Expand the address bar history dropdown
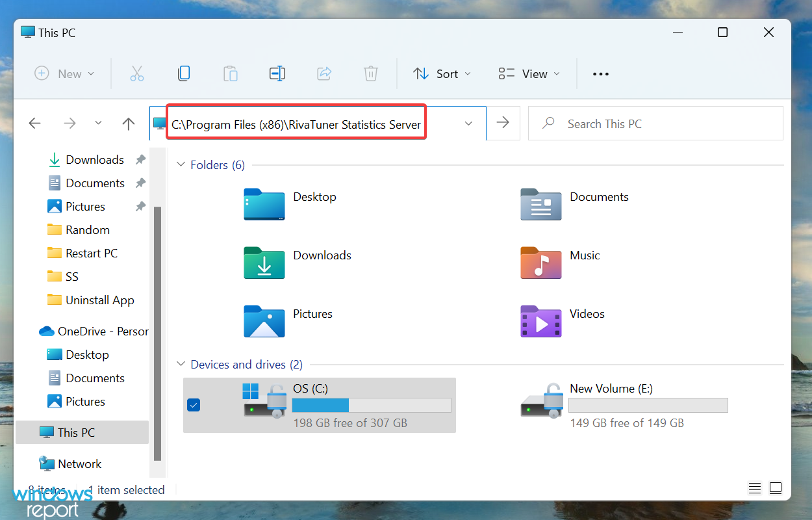812x520 pixels. (x=468, y=123)
